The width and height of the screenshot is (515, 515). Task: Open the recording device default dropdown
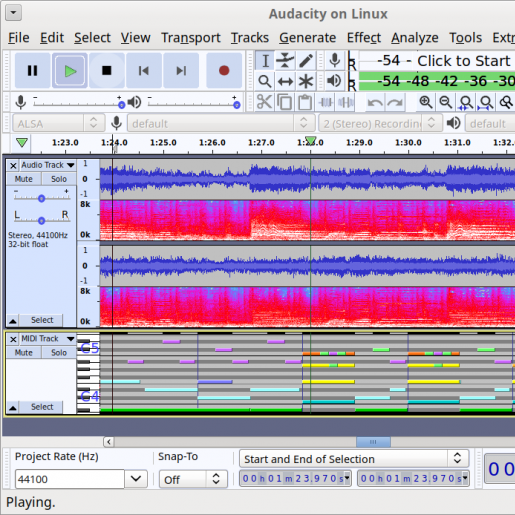[221, 124]
